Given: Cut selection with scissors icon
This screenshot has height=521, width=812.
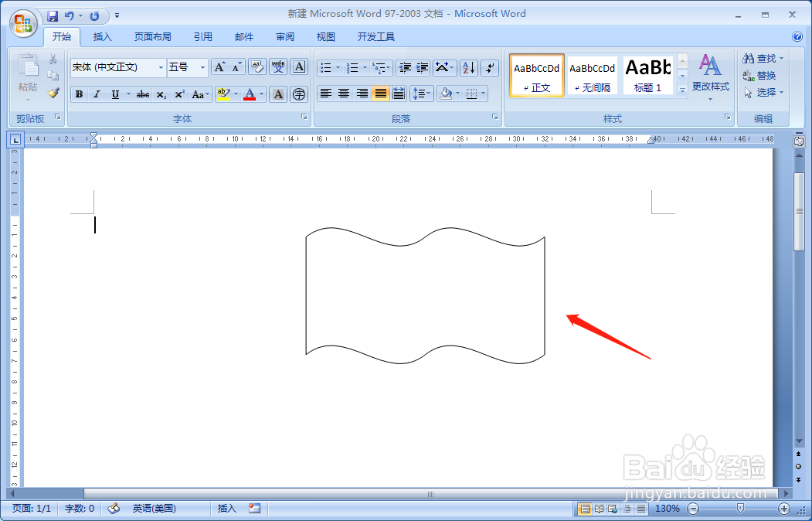Looking at the screenshot, I should (53, 59).
